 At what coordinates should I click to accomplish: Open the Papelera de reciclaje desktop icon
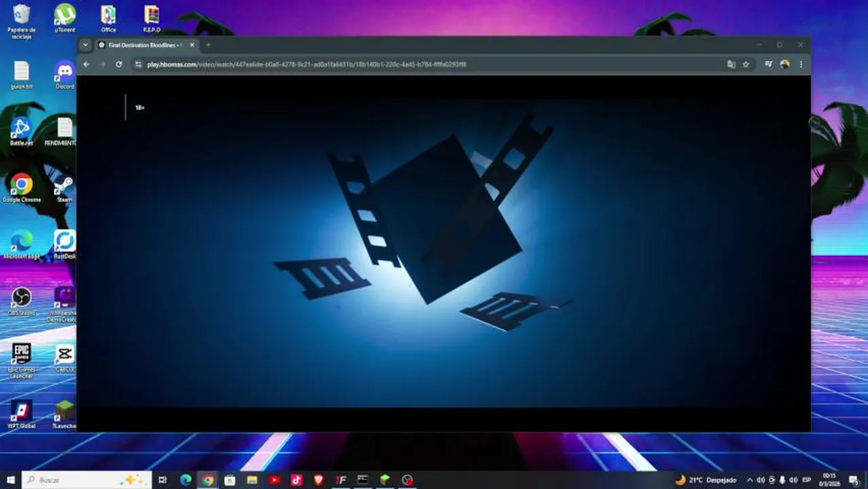[22, 21]
